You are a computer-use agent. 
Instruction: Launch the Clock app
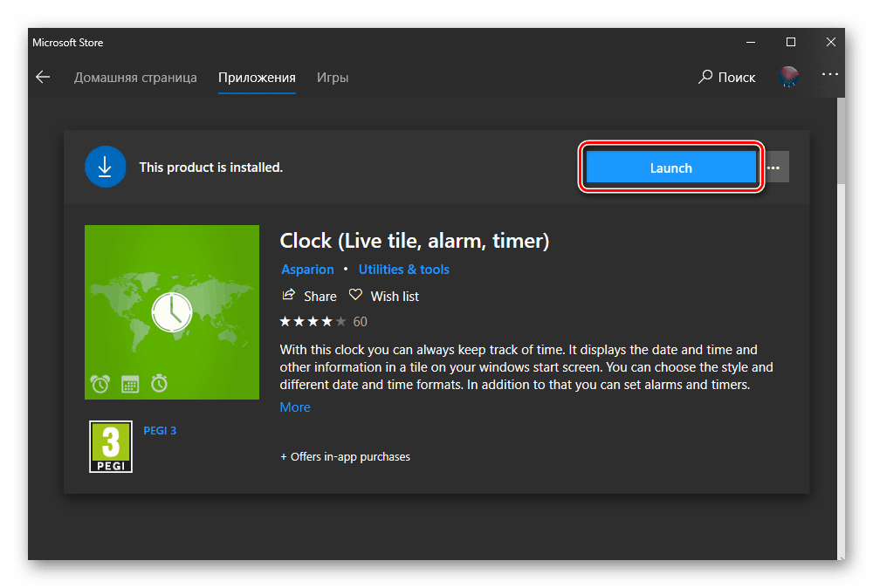(670, 168)
